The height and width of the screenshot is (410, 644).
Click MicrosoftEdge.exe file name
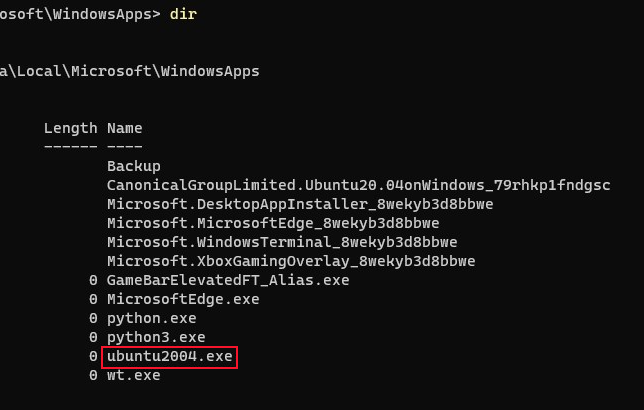coord(183,299)
